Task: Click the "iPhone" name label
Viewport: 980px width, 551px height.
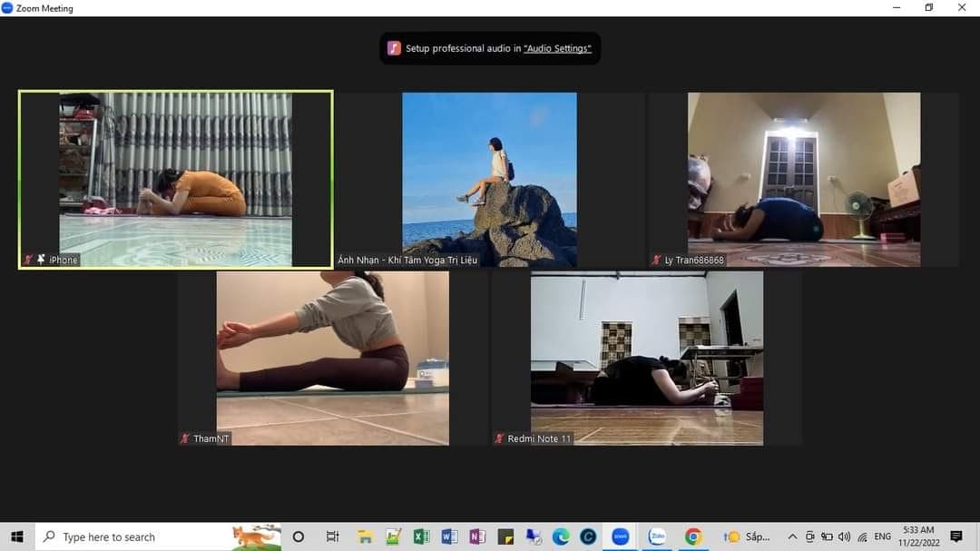Action: (x=64, y=260)
